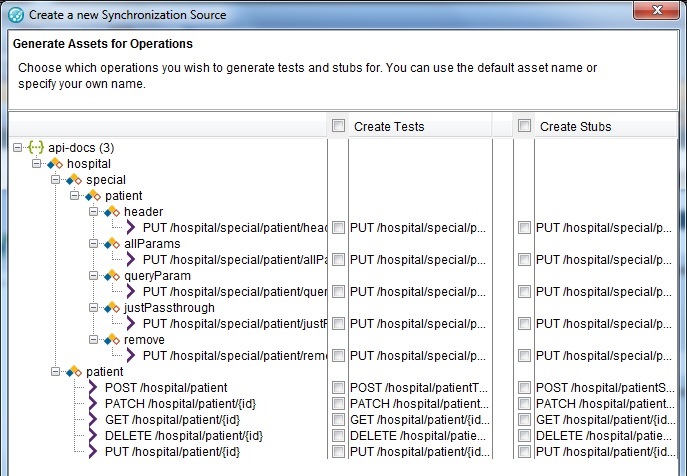Enable the Create Stubs header checkbox

click(525, 126)
